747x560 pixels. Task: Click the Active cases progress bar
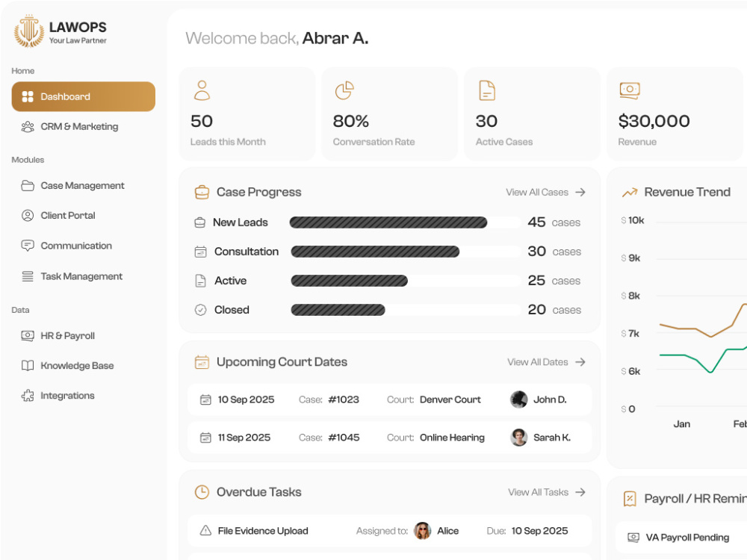(406, 281)
